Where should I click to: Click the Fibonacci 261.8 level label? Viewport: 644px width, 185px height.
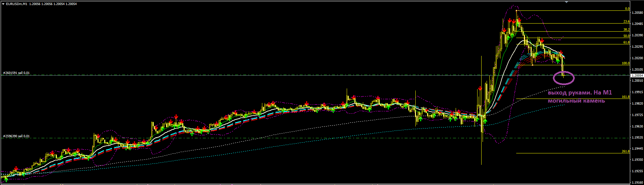[626, 151]
